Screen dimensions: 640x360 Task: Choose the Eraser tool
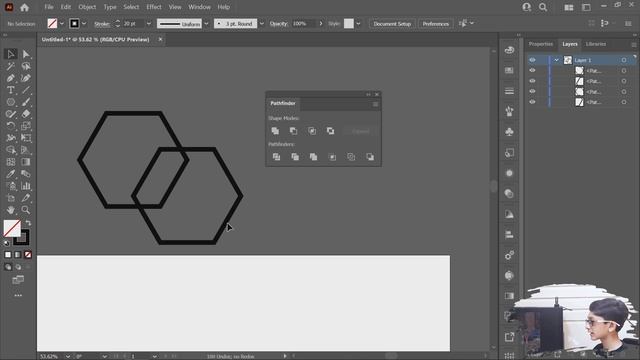click(x=26, y=114)
